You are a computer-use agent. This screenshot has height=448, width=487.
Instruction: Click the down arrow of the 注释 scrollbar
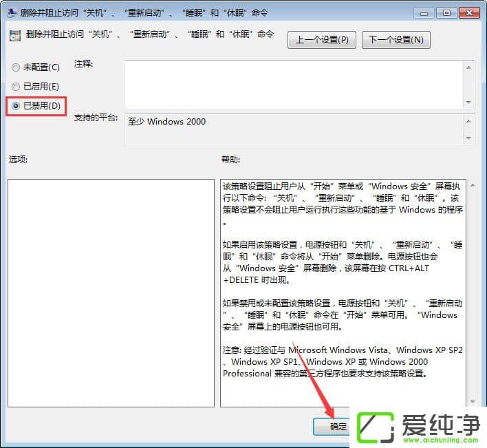coord(468,103)
